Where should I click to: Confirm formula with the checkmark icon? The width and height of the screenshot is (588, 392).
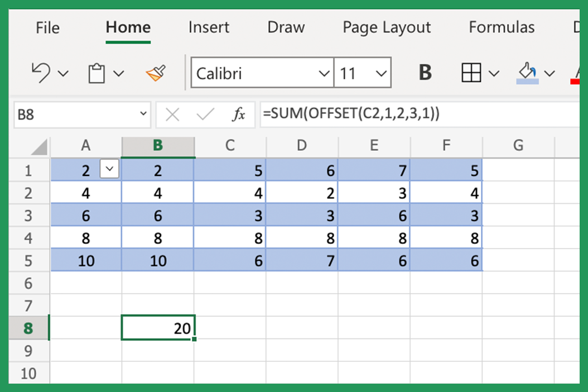point(205,114)
